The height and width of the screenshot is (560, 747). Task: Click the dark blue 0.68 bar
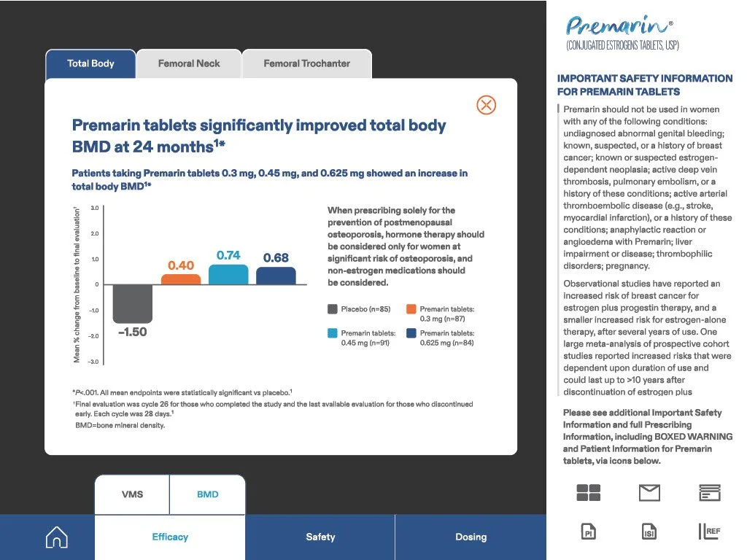pyautogui.click(x=276, y=276)
